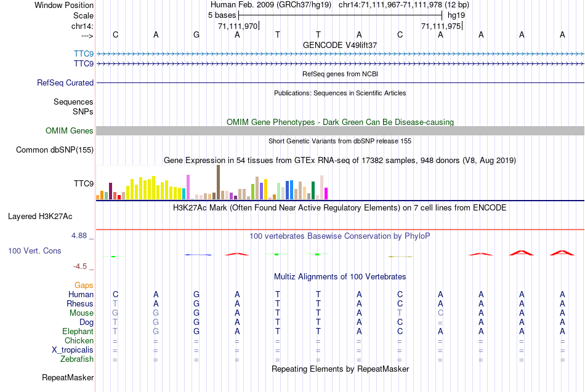Click the -4.5 PhyloP lower limit value
Screen dimensions: 585x392
coord(80,266)
